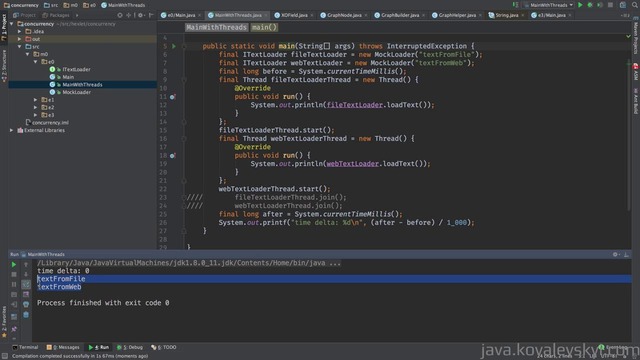Click Collapse All icon in Project panel
The width and height of the screenshot is (640, 360).
click(129, 15)
